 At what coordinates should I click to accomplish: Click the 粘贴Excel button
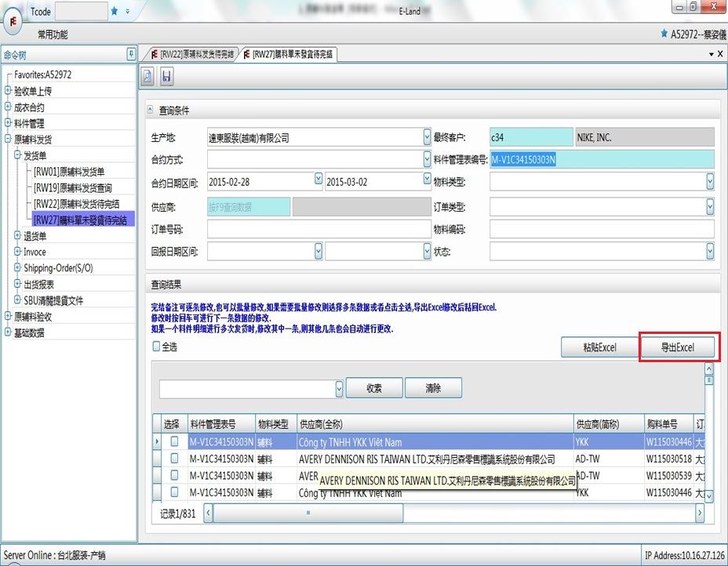coord(599,347)
